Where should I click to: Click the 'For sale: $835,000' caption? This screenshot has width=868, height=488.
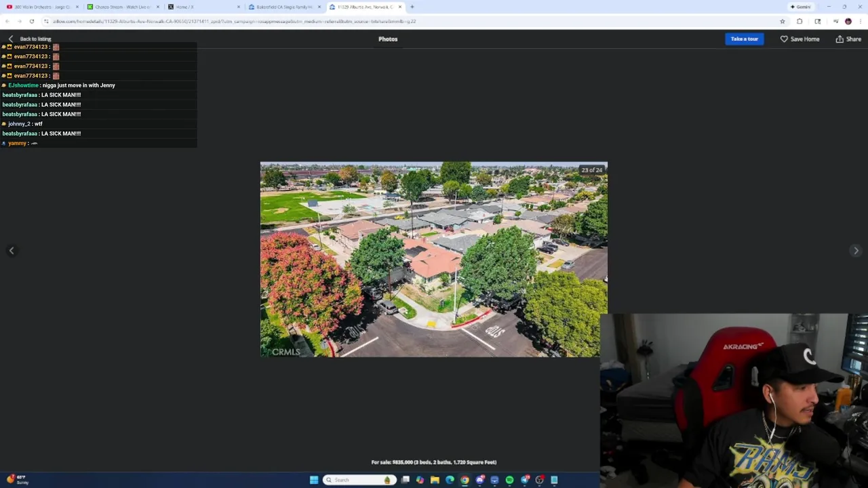pyautogui.click(x=434, y=462)
